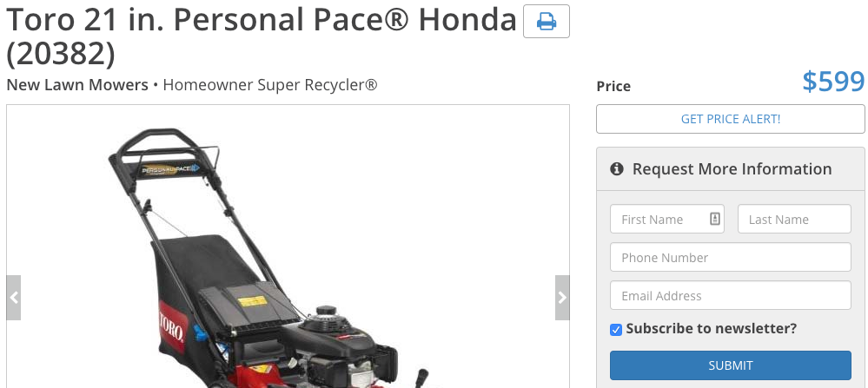Open the New Lawn Mowers category link

pos(77,85)
